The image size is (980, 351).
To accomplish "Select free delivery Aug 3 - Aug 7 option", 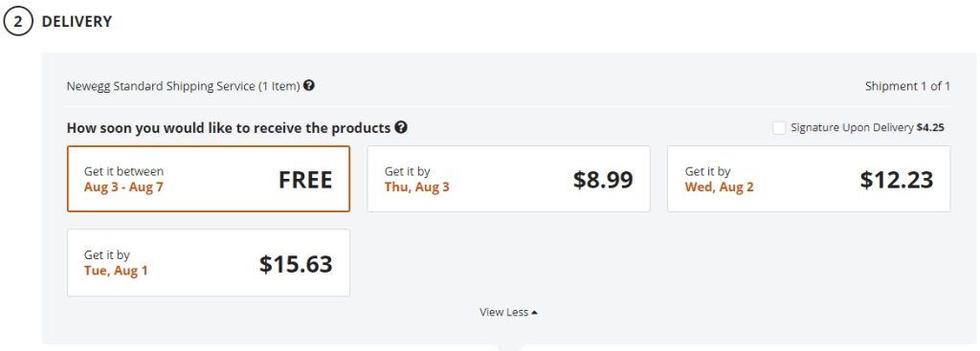I will (208, 179).
